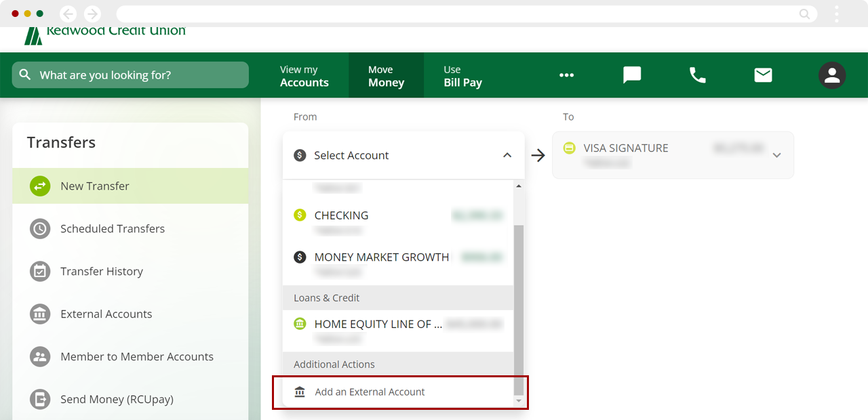Screen dimensions: 868x420
Task: Click the New Transfer arrows icon
Action: coord(40,186)
